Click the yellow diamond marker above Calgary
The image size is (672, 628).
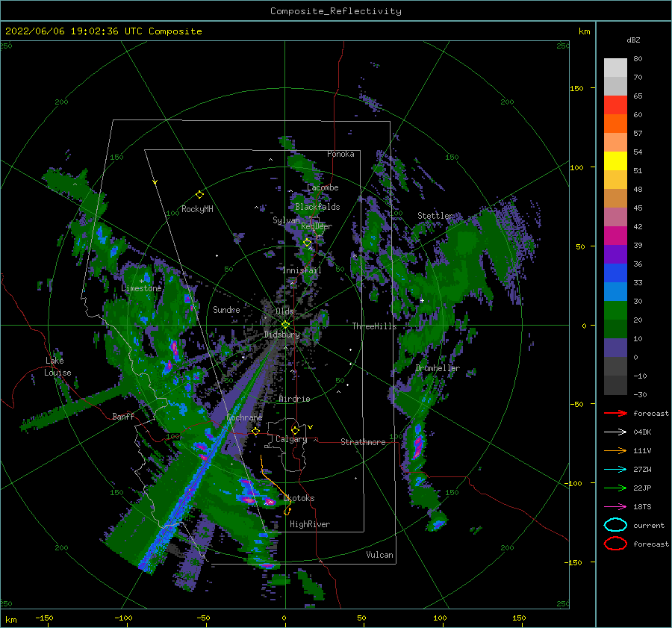click(295, 430)
